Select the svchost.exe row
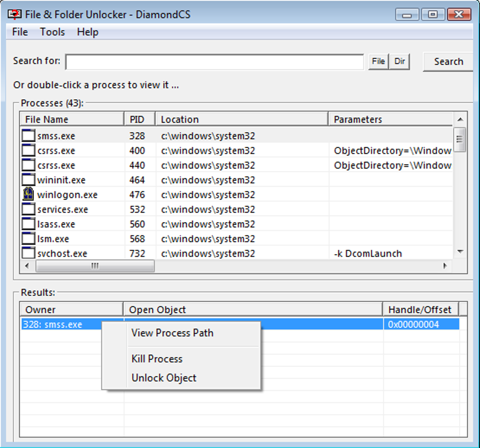Image resolution: width=480 pixels, height=448 pixels. [x=236, y=253]
